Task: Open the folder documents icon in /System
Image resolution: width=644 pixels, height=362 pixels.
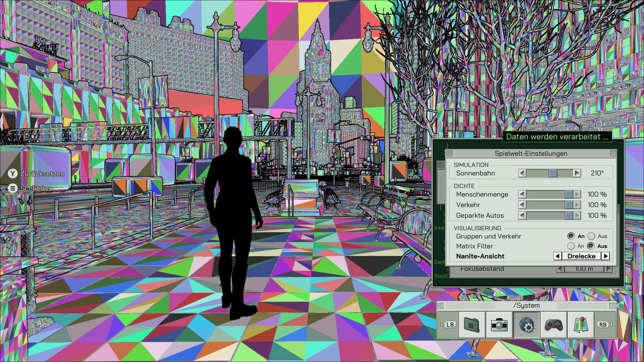Action: [472, 324]
